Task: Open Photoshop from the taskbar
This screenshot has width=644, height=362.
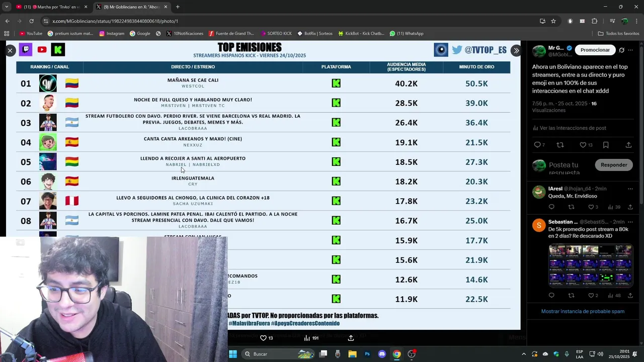Action: pos(367,354)
